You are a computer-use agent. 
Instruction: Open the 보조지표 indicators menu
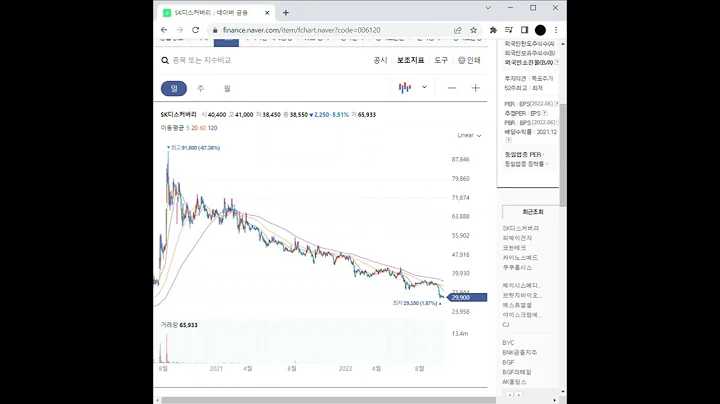411,60
